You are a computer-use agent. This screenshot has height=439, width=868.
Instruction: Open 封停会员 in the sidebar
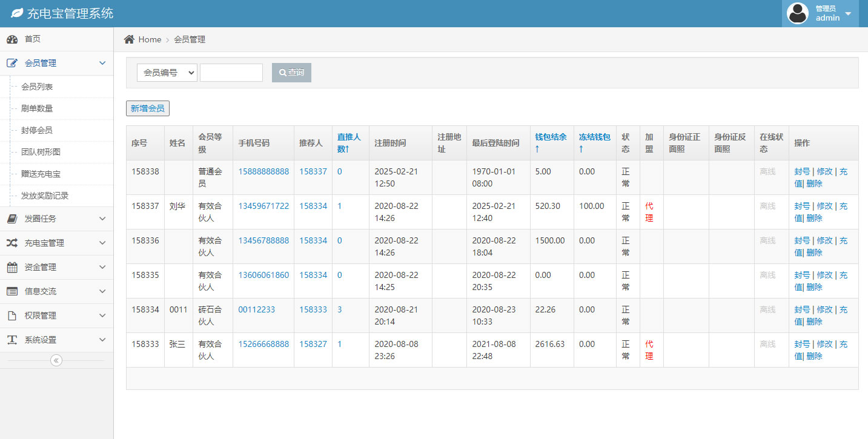pyautogui.click(x=37, y=130)
